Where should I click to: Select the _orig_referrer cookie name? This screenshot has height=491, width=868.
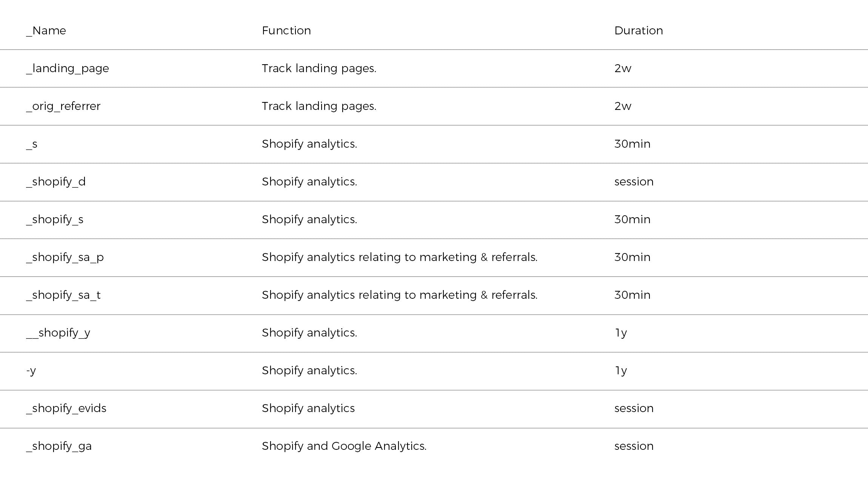(x=63, y=106)
